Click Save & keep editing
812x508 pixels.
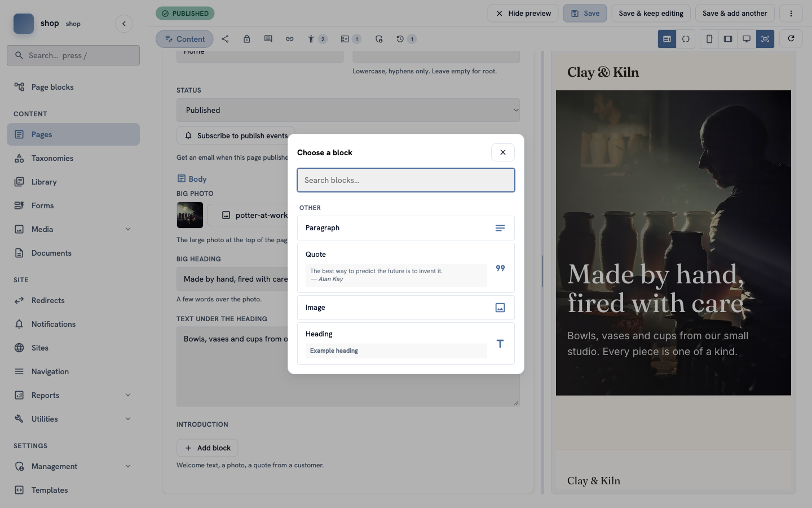point(651,14)
